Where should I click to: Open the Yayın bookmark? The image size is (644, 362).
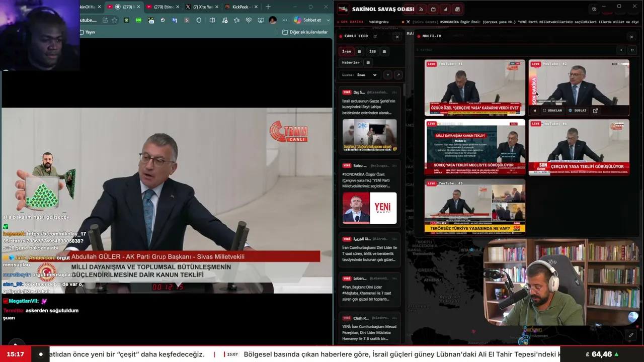coord(88,32)
